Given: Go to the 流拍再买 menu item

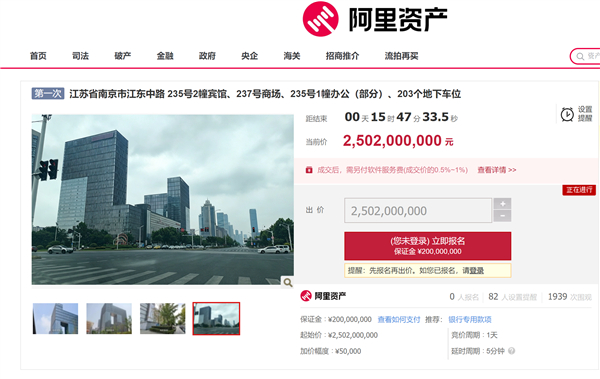Looking at the screenshot, I should click(x=401, y=56).
